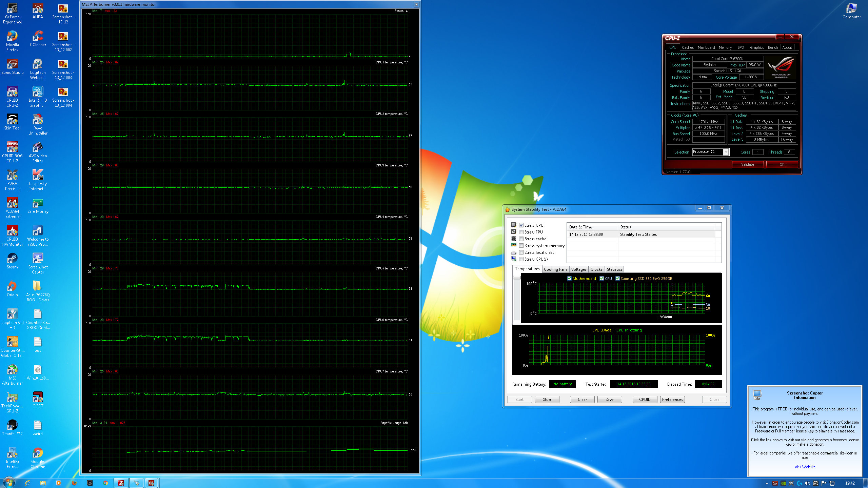Open TechPowerUp GPU-Z desktop icon
Image resolution: width=868 pixels, height=488 pixels.
pos(12,402)
